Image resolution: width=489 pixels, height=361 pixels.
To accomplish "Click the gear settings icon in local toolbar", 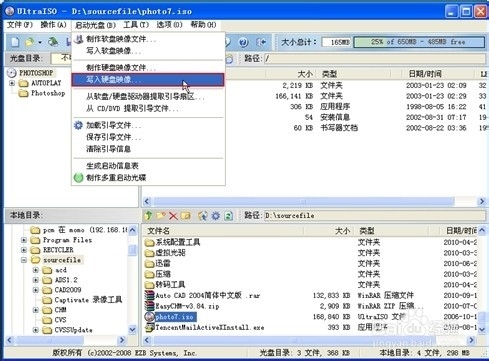I will pyautogui.click(x=216, y=216).
